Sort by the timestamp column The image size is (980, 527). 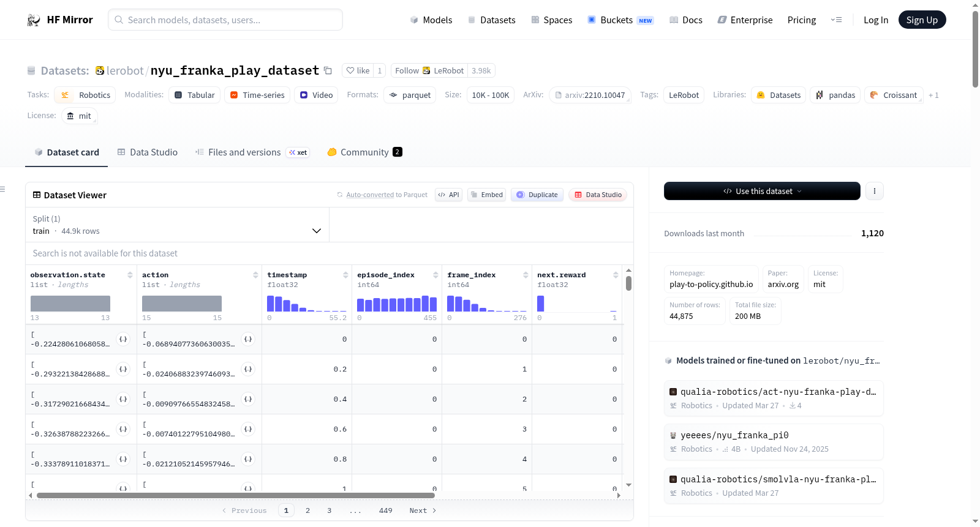pyautogui.click(x=345, y=275)
